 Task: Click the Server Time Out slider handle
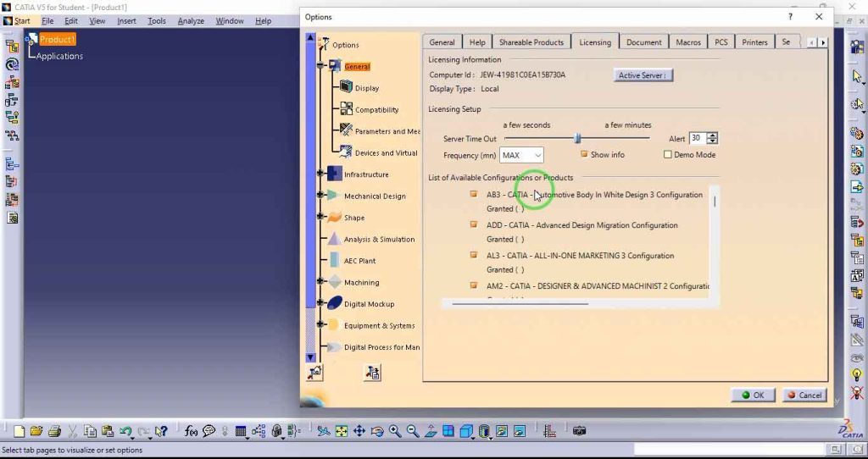click(x=577, y=138)
